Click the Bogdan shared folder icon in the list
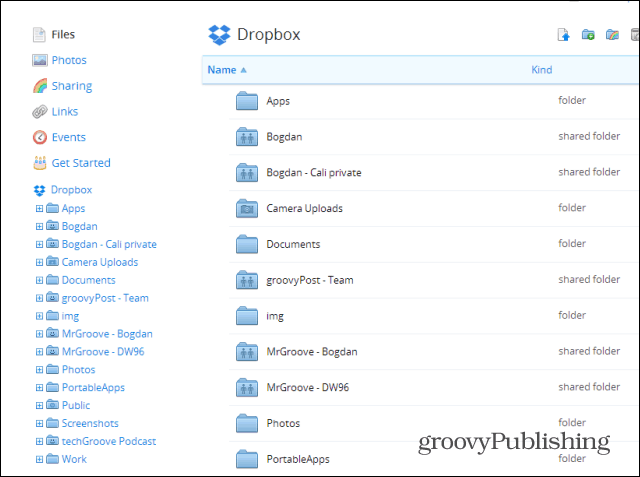 (x=247, y=137)
